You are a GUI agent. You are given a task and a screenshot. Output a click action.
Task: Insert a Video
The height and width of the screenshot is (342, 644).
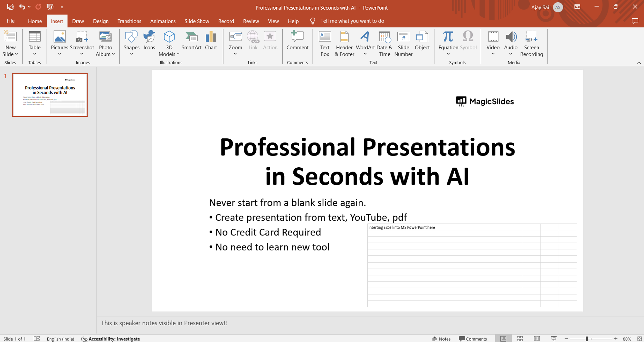click(x=493, y=43)
